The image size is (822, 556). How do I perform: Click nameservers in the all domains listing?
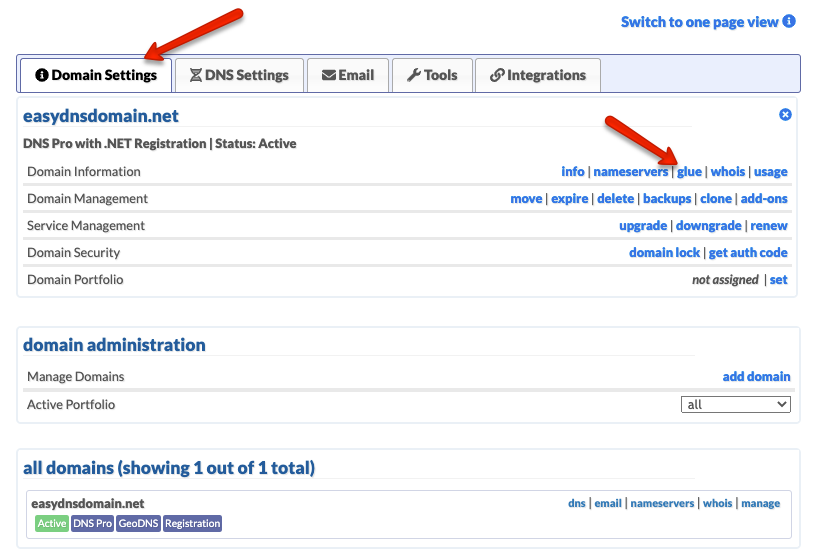pyautogui.click(x=662, y=503)
